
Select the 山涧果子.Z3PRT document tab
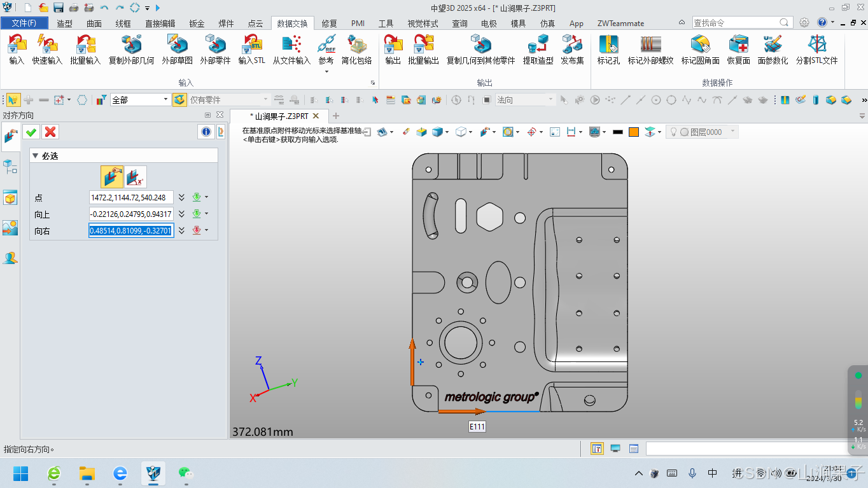pyautogui.click(x=279, y=116)
